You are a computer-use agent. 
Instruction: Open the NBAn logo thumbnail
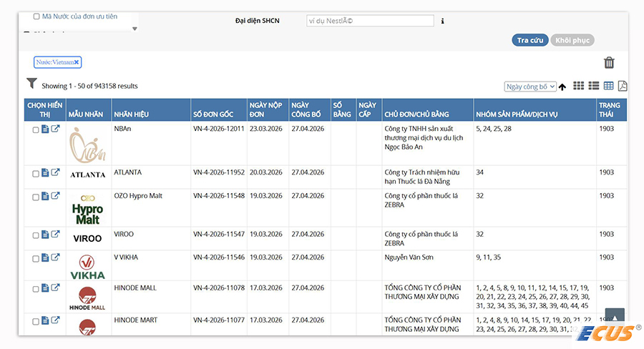click(x=87, y=144)
